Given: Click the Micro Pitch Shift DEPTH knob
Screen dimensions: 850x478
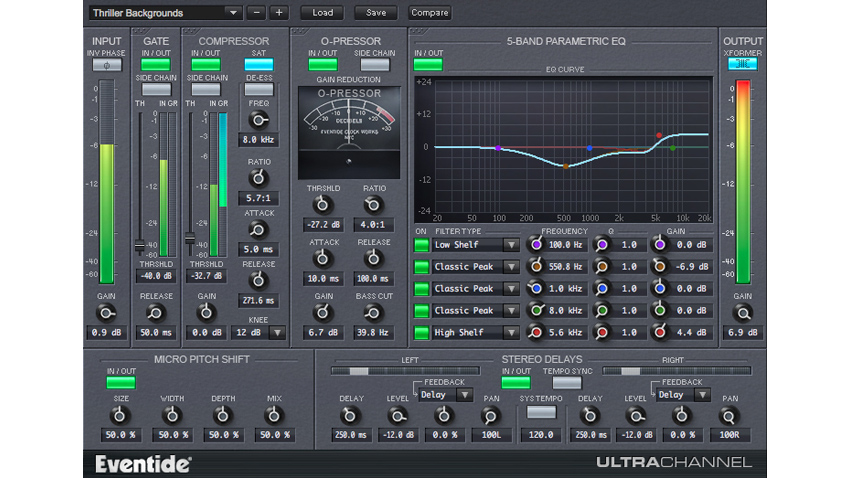Looking at the screenshot, I should click(223, 416).
